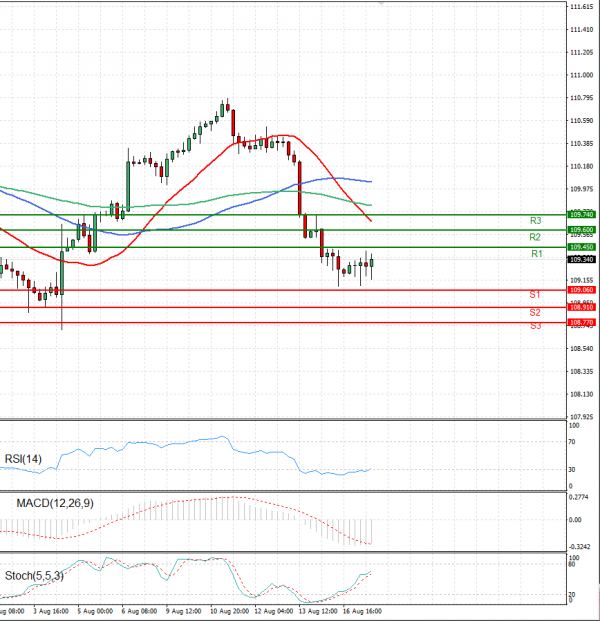Click the RSI 70 level label
600x621 pixels.
[572, 442]
